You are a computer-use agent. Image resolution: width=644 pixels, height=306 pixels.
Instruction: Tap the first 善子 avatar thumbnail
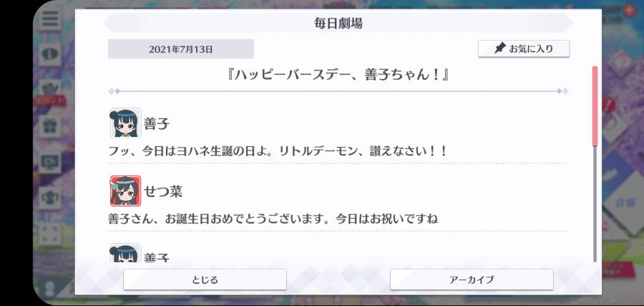126,123
